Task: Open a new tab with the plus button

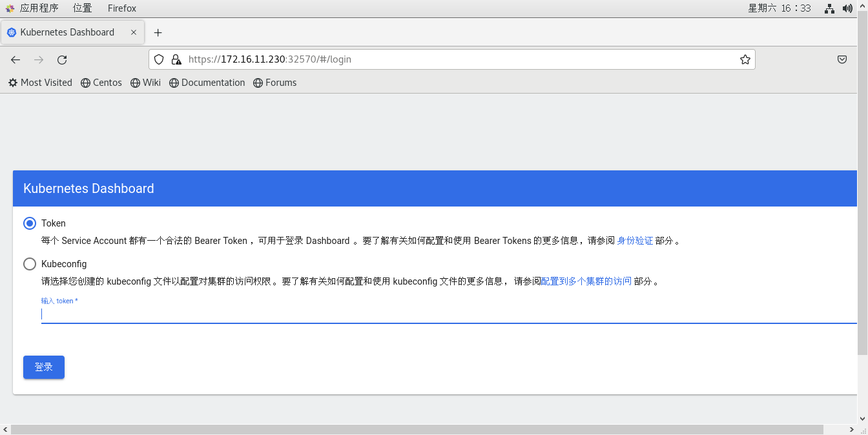Action: pos(158,32)
